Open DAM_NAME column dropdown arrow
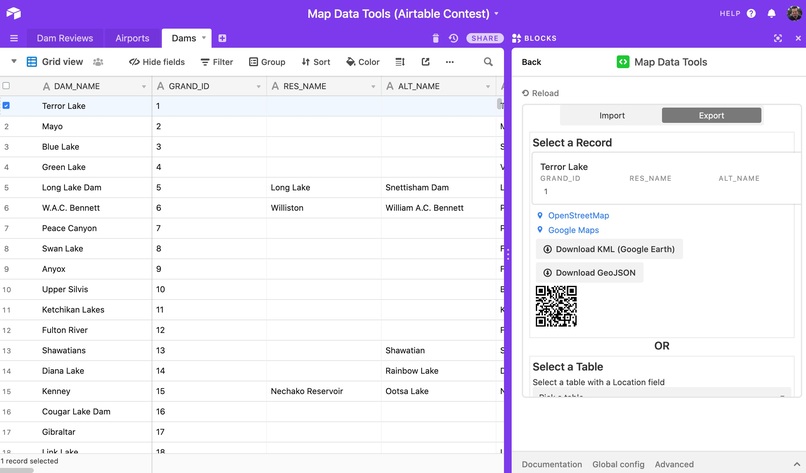 tap(144, 86)
